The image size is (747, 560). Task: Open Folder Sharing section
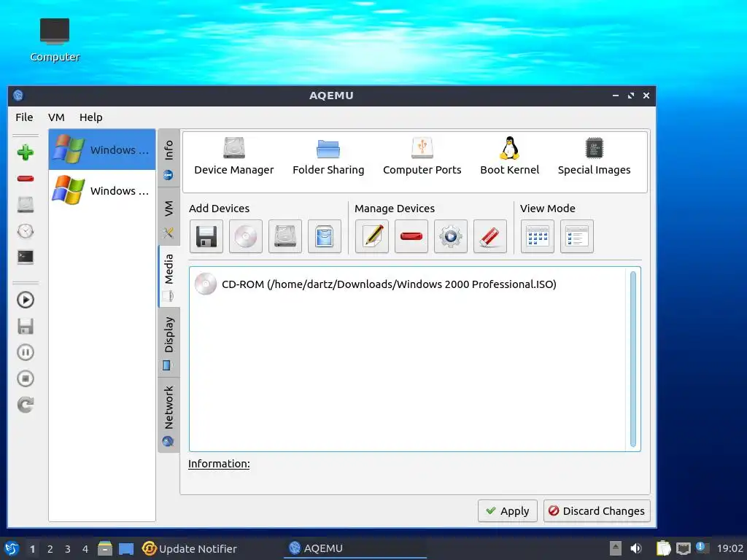328,156
